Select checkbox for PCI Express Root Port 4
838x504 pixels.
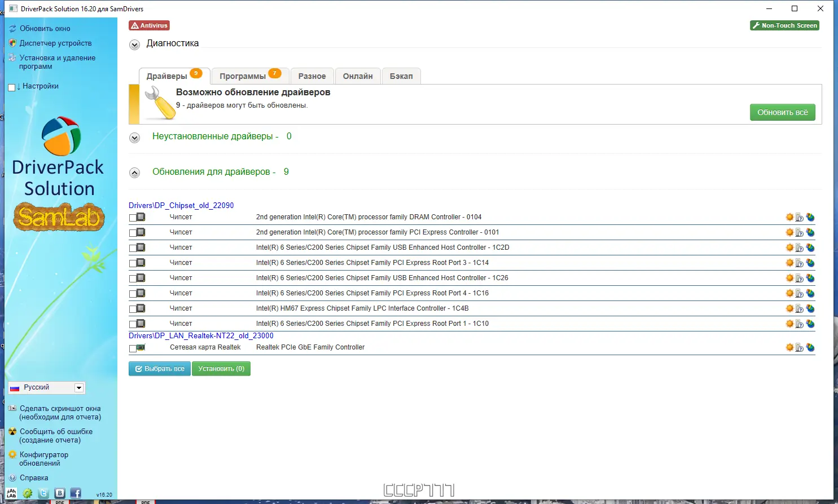click(133, 294)
